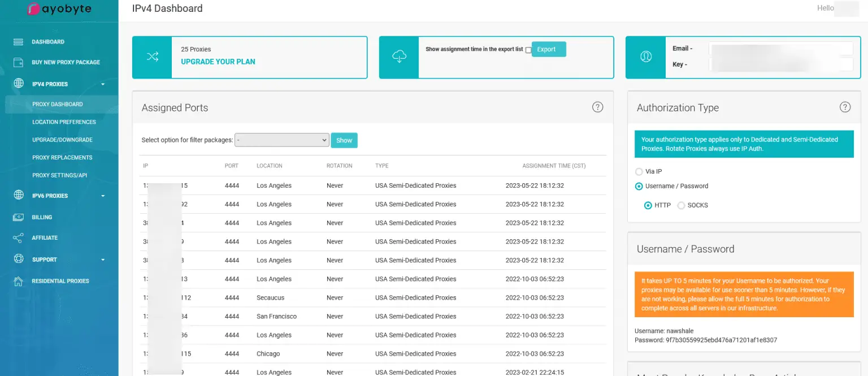Click the Residential Proxies home icon

click(x=18, y=281)
